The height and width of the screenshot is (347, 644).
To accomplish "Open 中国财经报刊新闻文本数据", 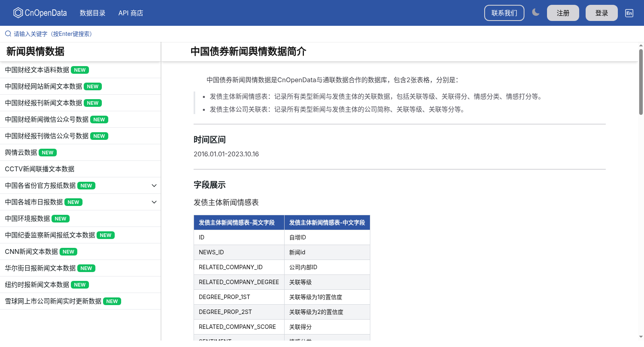I will [43, 103].
